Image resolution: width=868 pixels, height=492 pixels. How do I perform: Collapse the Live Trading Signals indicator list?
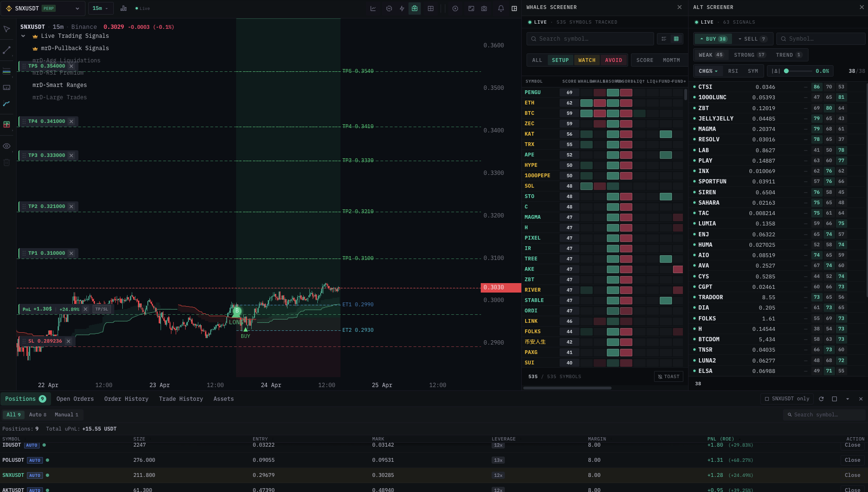[23, 36]
